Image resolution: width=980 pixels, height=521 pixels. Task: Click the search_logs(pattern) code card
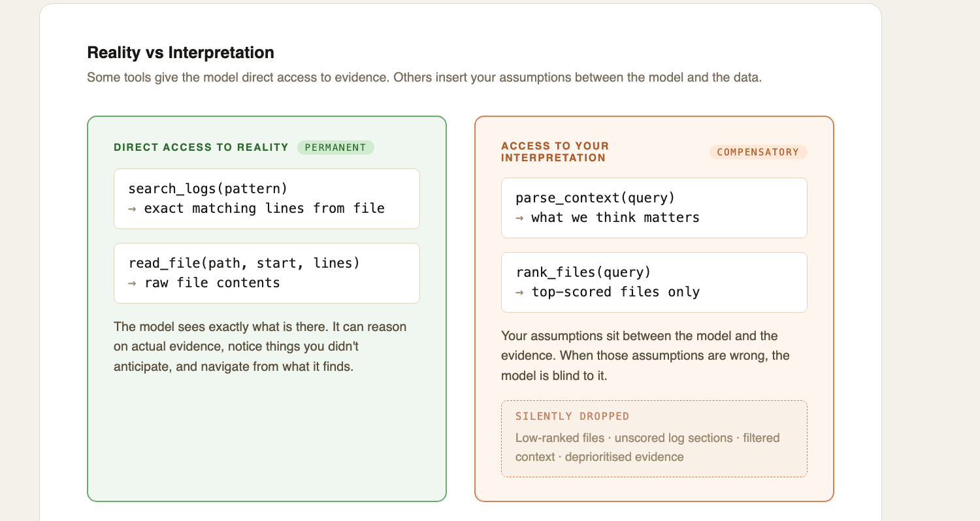coord(267,198)
